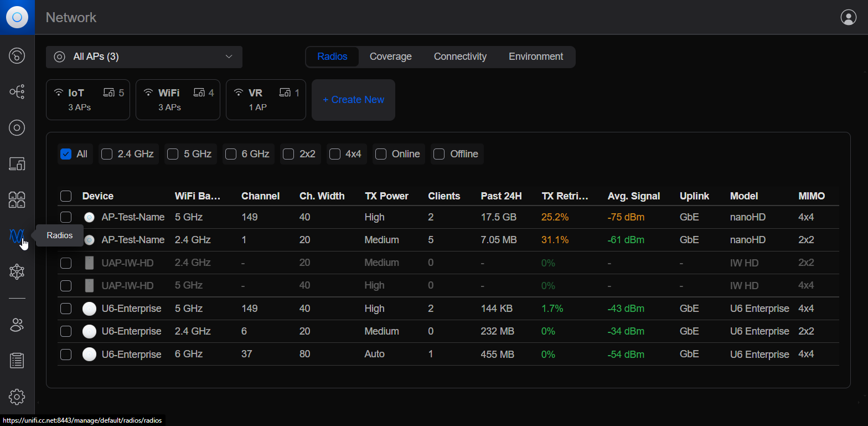This screenshot has width=868, height=426.
Task: Switch to the Coverage tab
Action: (x=391, y=57)
